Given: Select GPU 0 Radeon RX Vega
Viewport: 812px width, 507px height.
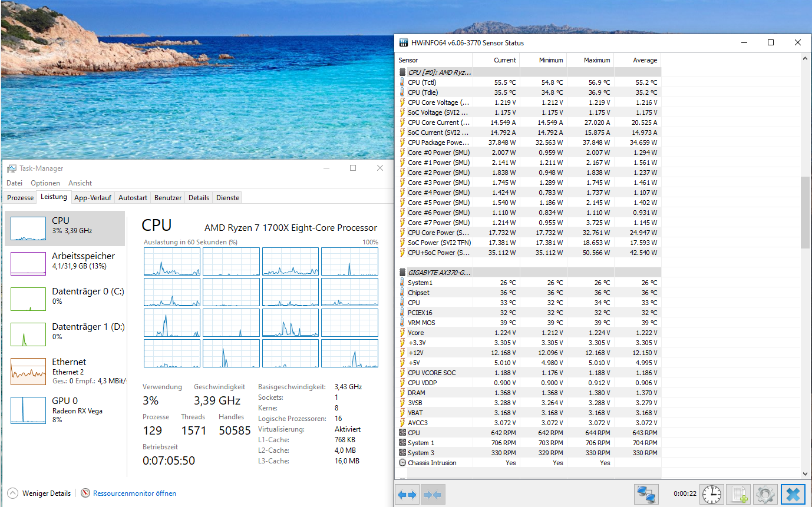Looking at the screenshot, I should click(65, 409).
